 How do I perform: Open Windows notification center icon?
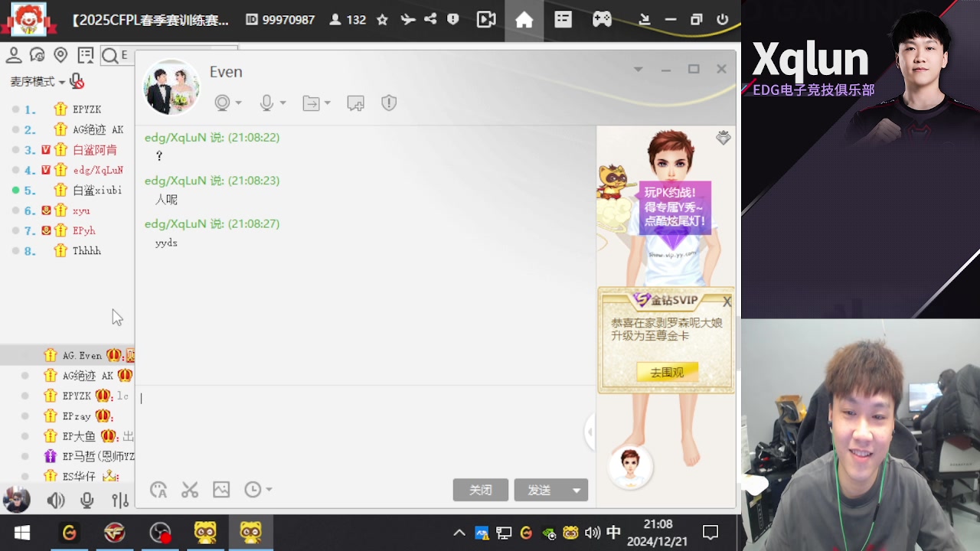pos(710,532)
